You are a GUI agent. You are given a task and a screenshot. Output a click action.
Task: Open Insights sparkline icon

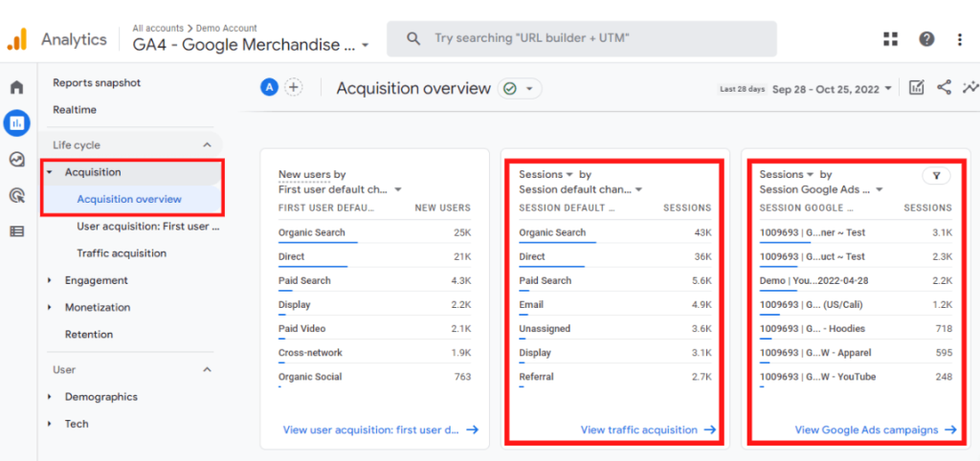tap(969, 88)
